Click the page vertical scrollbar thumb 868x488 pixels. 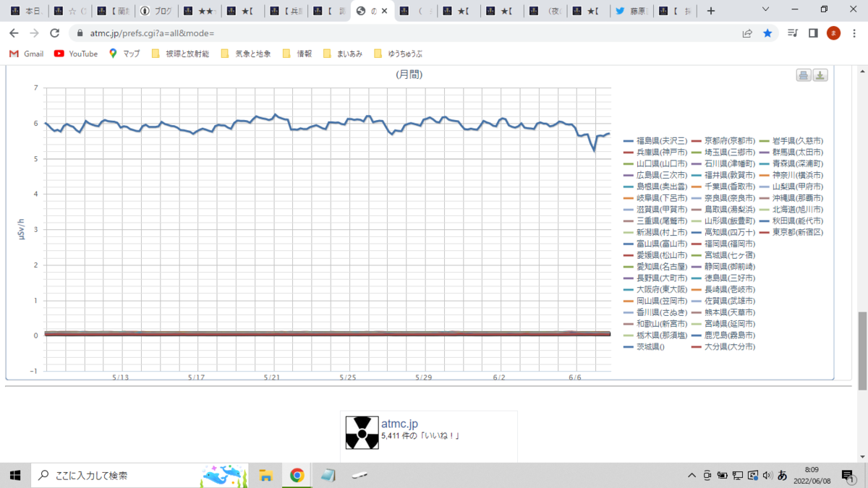click(861, 351)
